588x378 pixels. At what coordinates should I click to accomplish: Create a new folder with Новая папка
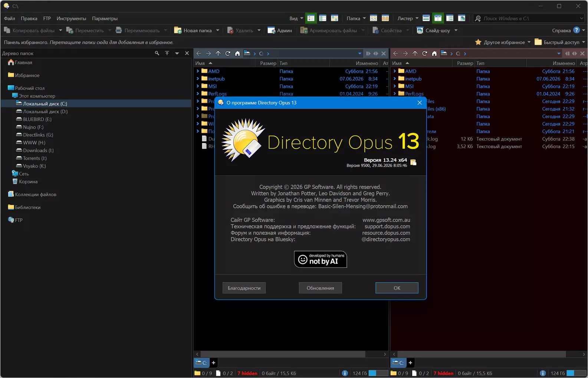pos(193,30)
